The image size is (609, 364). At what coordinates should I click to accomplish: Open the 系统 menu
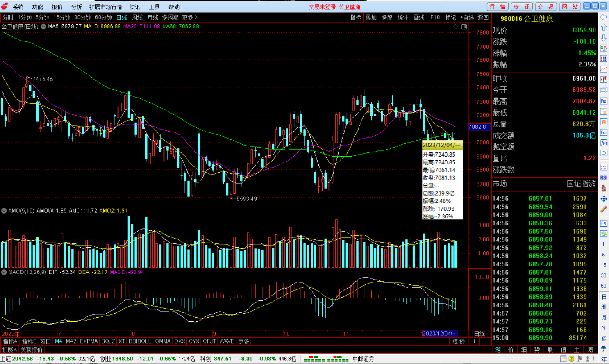(x=18, y=7)
